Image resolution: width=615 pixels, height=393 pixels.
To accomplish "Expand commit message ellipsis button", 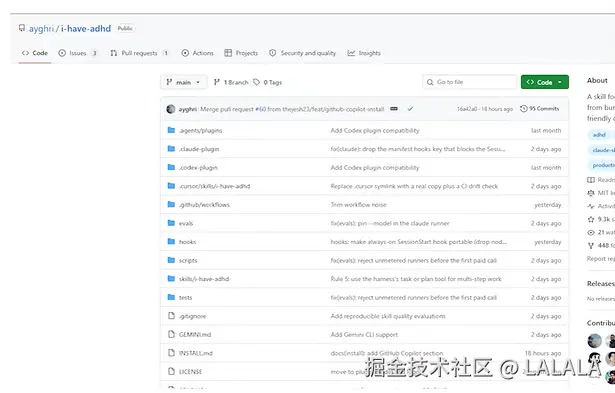I will pos(394,109).
